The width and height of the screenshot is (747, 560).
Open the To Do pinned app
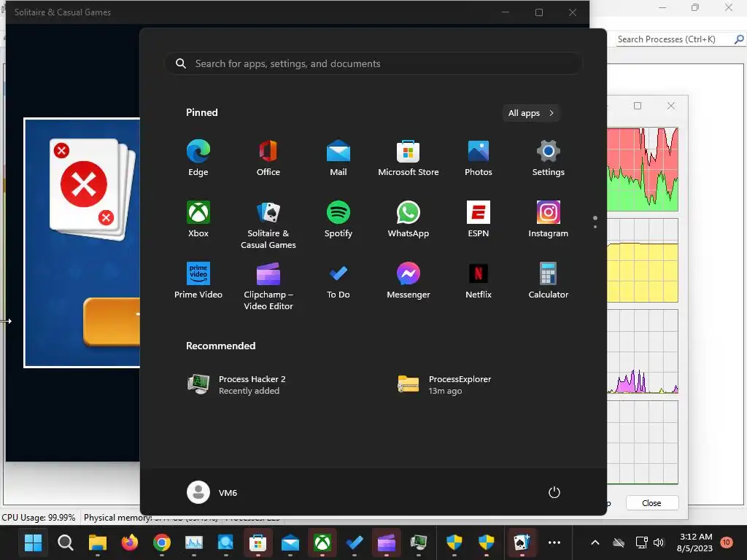[x=338, y=281]
